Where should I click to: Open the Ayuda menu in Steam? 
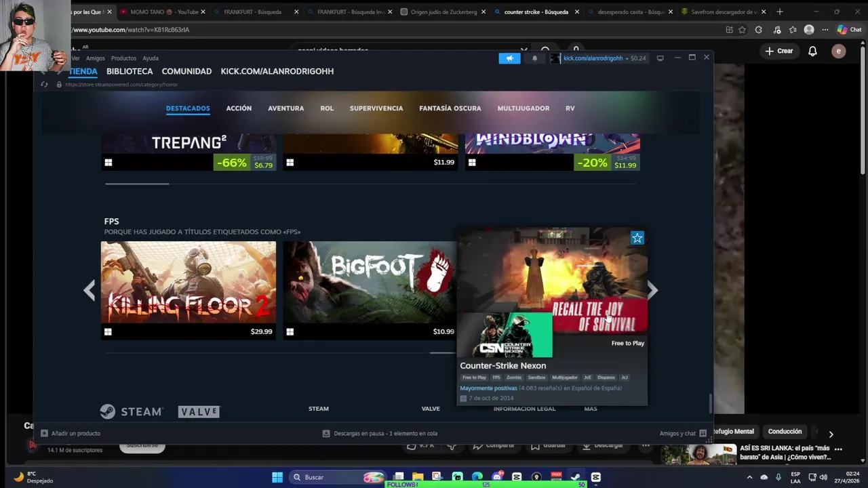(x=151, y=58)
